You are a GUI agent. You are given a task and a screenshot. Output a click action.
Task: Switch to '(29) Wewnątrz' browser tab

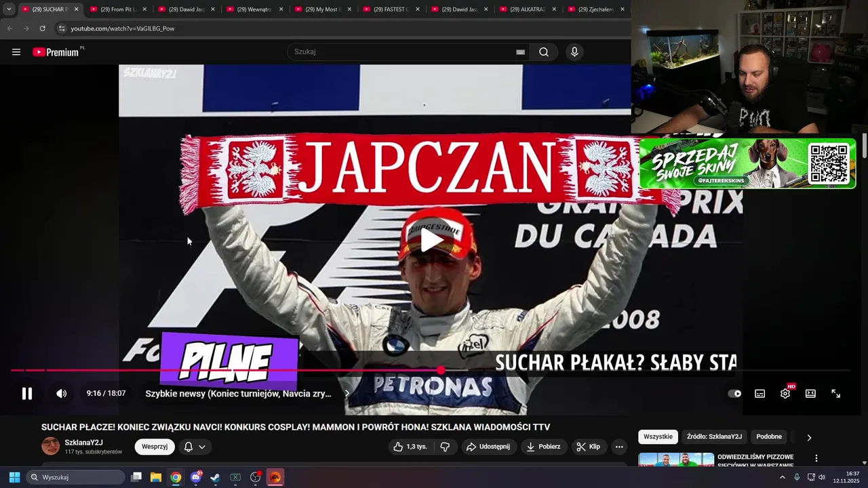tap(256, 9)
